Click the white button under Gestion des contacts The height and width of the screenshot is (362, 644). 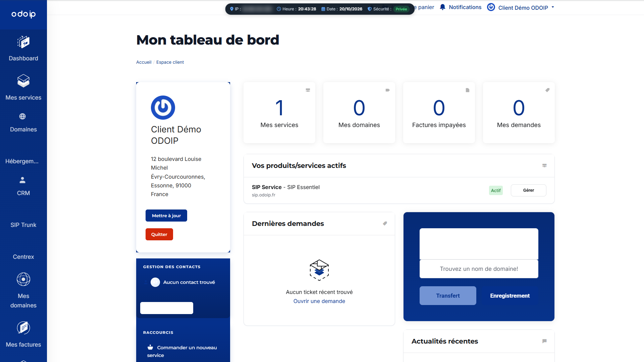click(x=167, y=308)
